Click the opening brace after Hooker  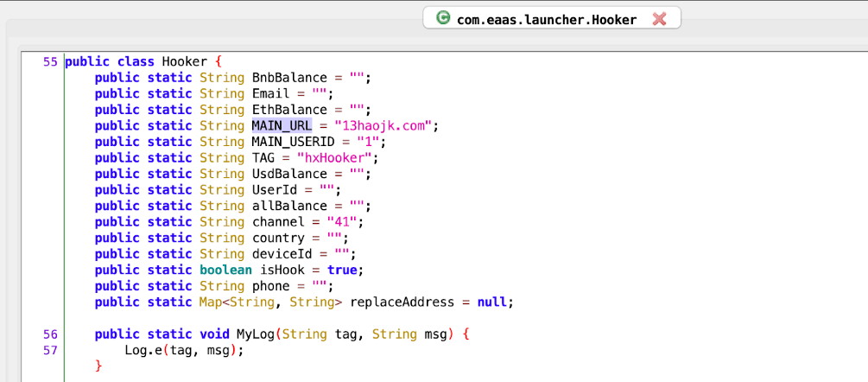219,61
